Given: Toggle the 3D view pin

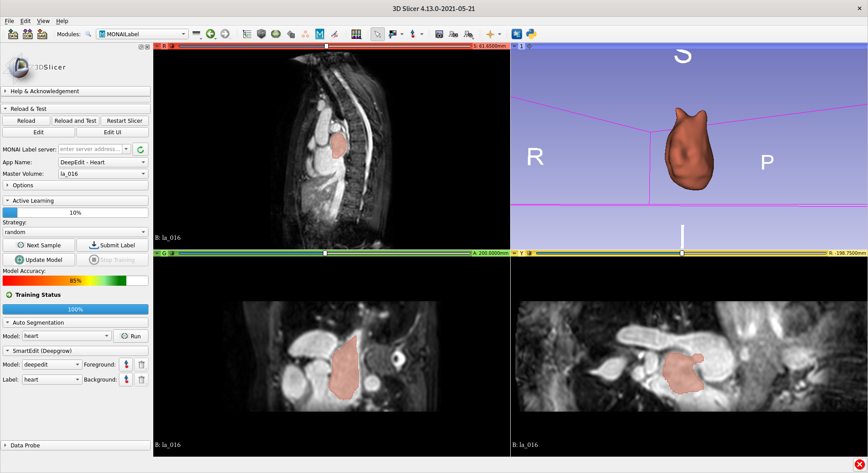Looking at the screenshot, I should 514,46.
